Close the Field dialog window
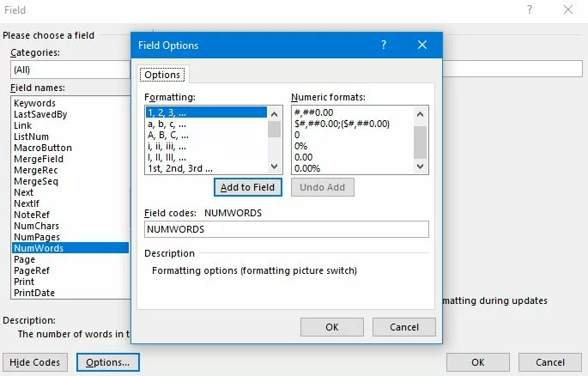 click(x=568, y=9)
